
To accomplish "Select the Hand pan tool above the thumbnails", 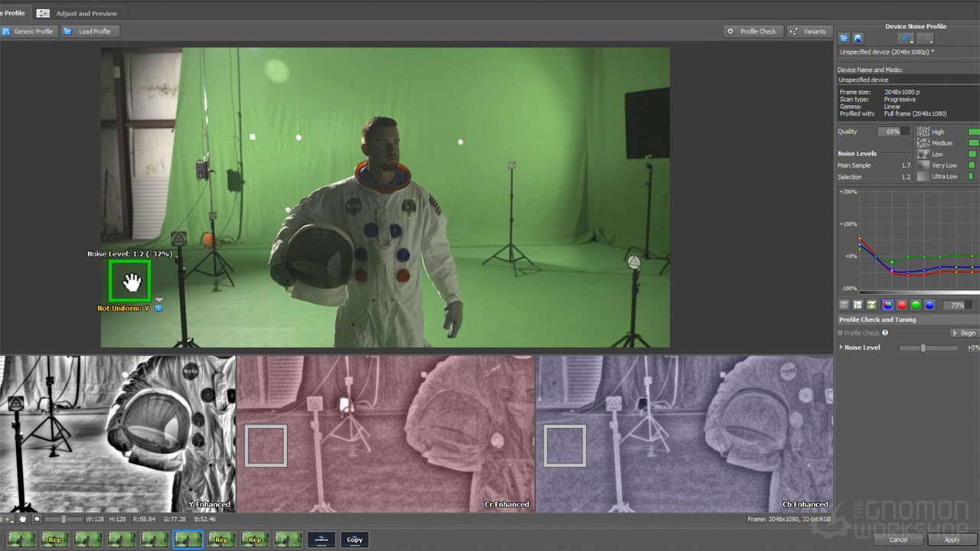I will point(23,520).
